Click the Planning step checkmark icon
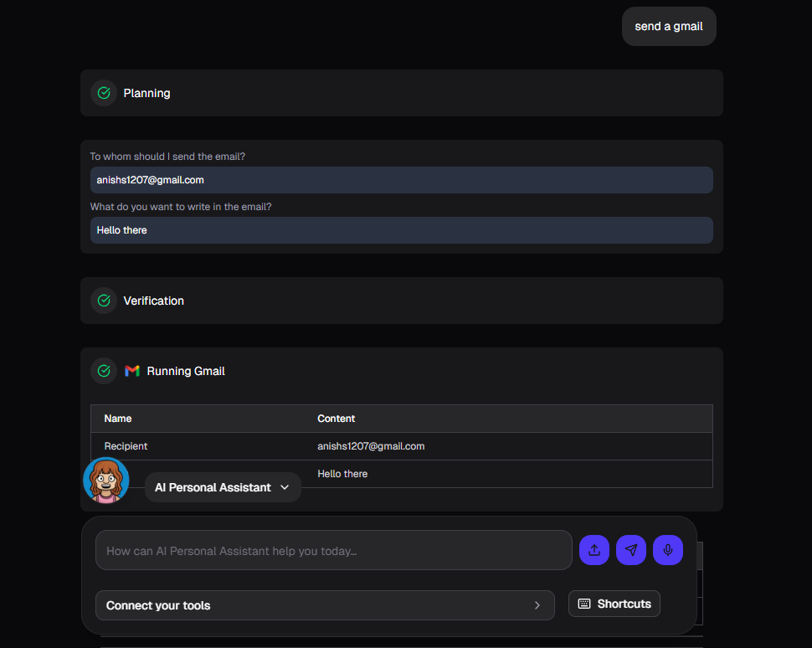The image size is (812, 648). 104,93
